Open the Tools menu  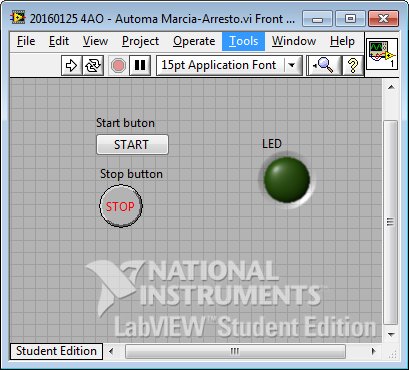click(244, 41)
